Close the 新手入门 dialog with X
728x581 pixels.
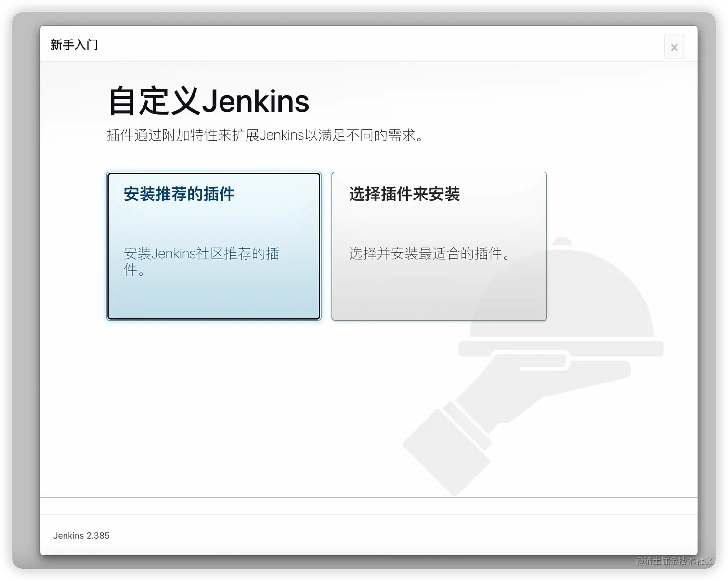click(674, 47)
